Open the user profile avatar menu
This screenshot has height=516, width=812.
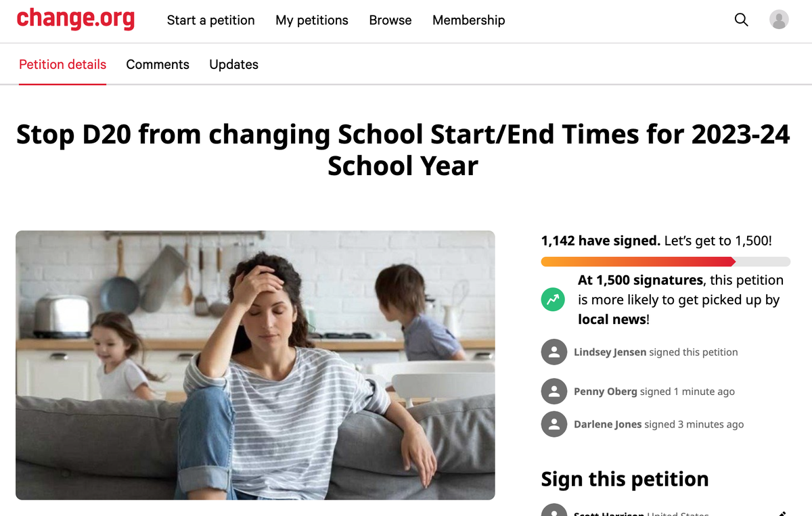(779, 20)
